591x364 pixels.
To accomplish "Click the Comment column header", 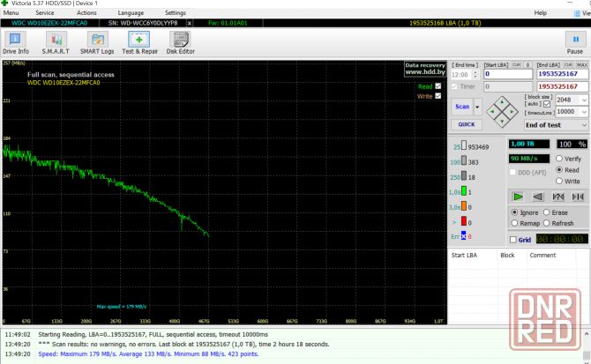I will (551, 256).
